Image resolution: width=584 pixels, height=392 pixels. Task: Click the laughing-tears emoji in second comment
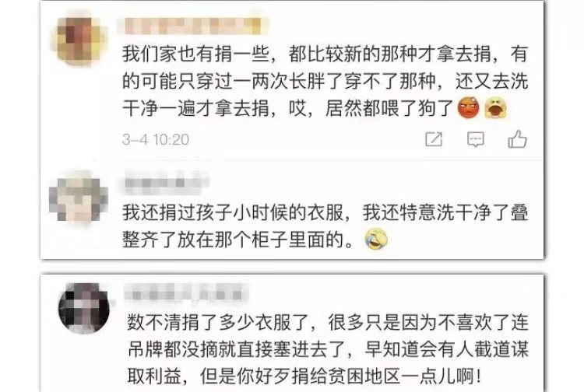(x=376, y=240)
